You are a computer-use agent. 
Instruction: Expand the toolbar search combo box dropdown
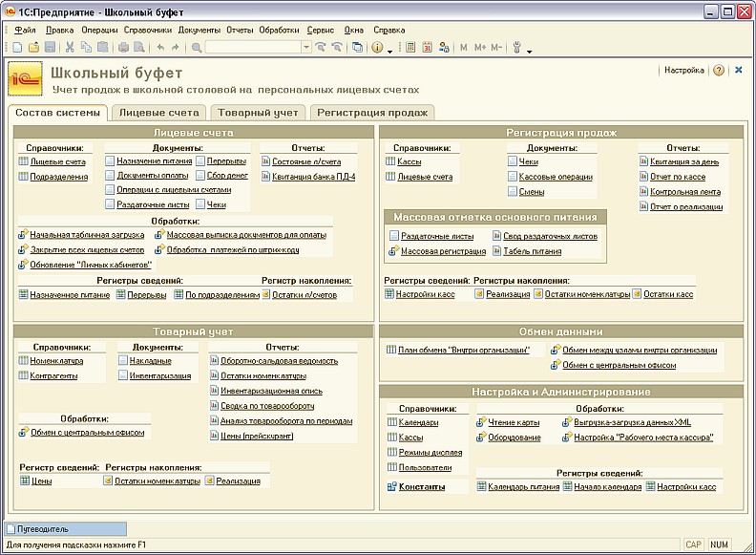tap(305, 47)
